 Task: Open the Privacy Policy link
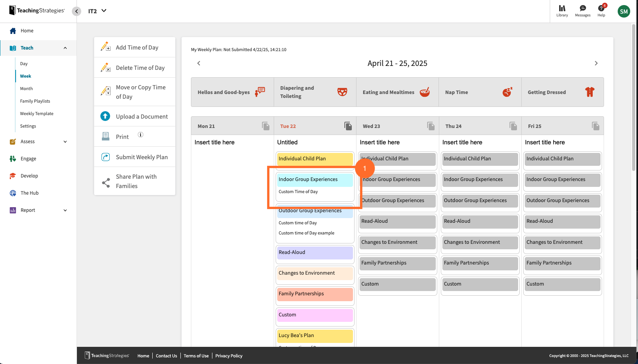[x=229, y=355]
